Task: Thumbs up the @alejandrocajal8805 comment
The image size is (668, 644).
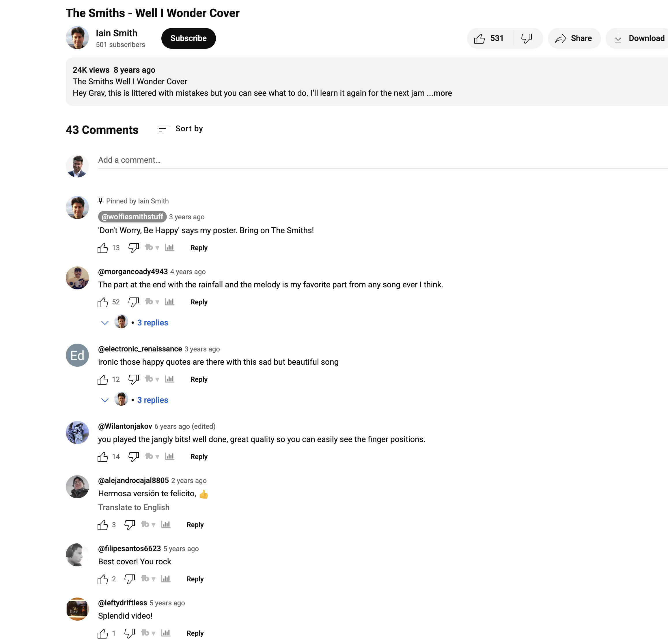Action: [x=102, y=525]
